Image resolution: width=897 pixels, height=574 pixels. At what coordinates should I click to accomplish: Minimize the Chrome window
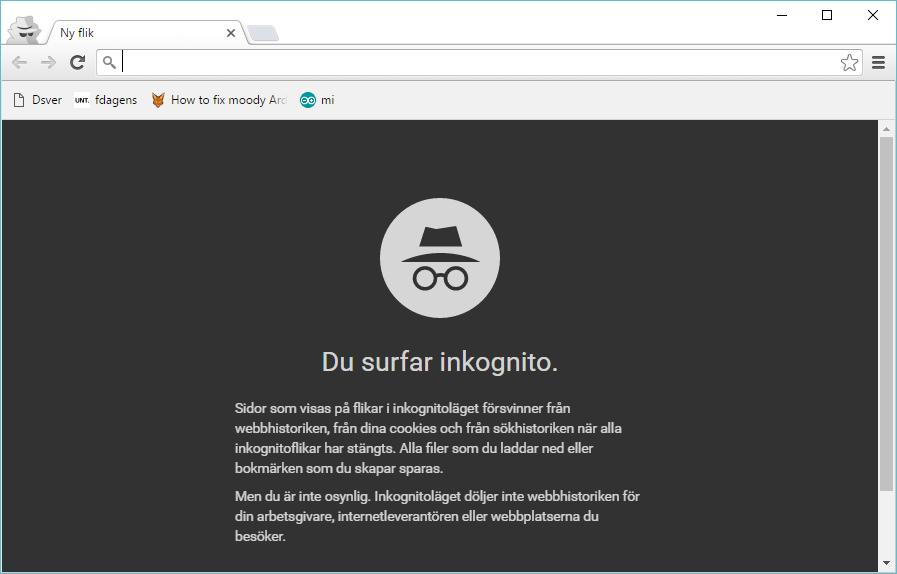[783, 15]
